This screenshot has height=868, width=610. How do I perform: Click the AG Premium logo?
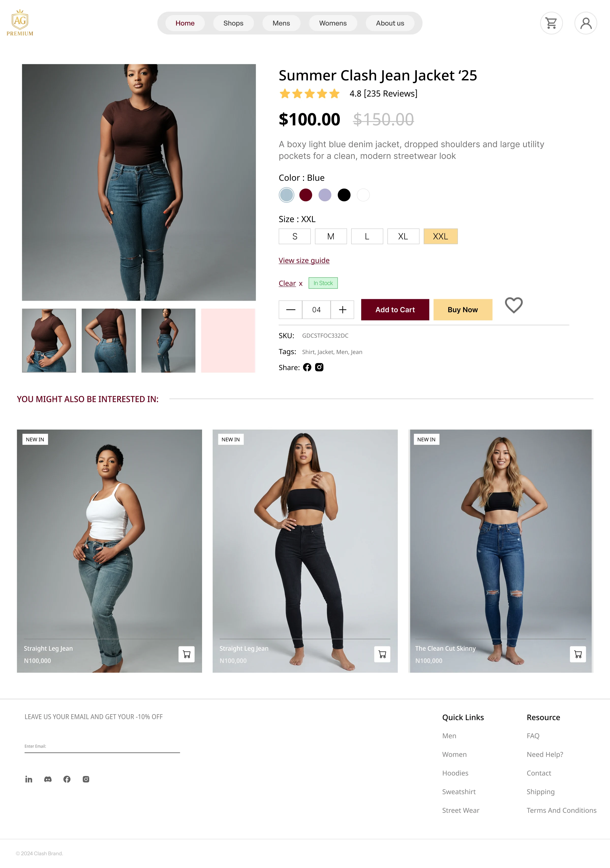point(20,23)
